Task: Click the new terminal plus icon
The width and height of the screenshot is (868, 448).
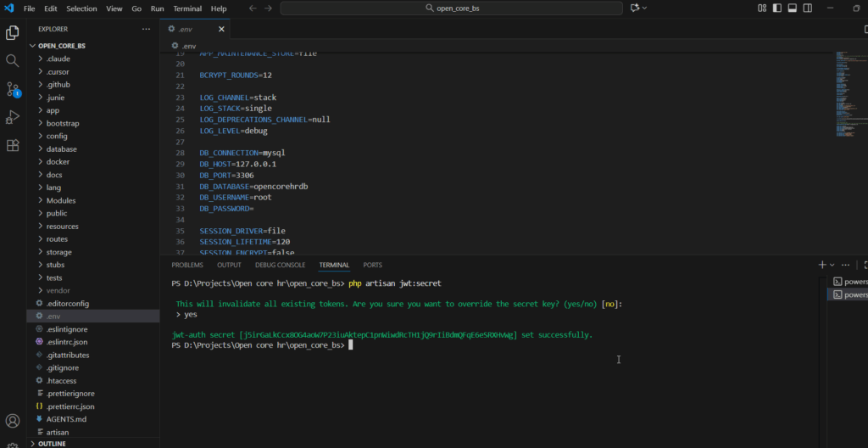Action: 821,265
